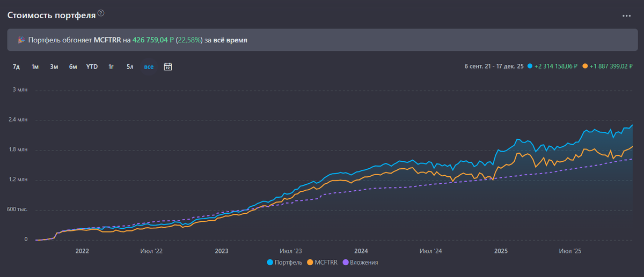Click the 2024 marker on the timeline axis

pos(361,250)
